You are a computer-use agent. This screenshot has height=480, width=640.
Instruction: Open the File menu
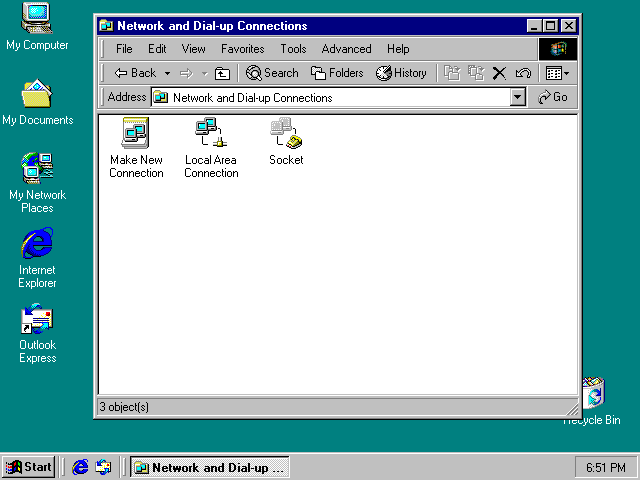124,49
